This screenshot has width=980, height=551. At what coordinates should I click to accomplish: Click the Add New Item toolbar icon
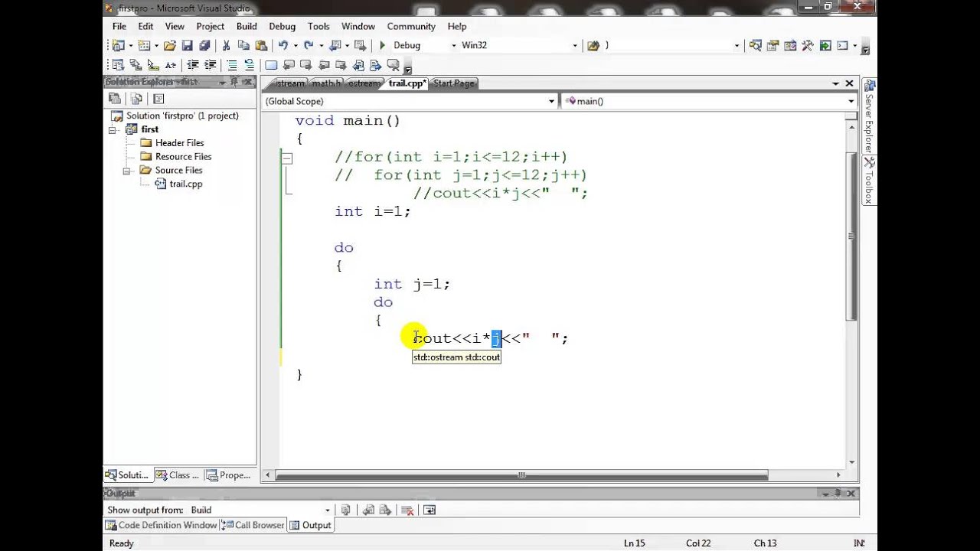pos(143,45)
